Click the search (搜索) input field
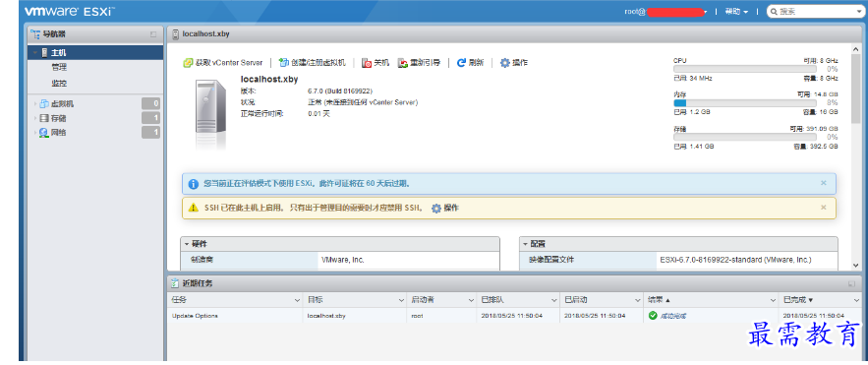Screen dimensions: 868x365 (x=817, y=12)
